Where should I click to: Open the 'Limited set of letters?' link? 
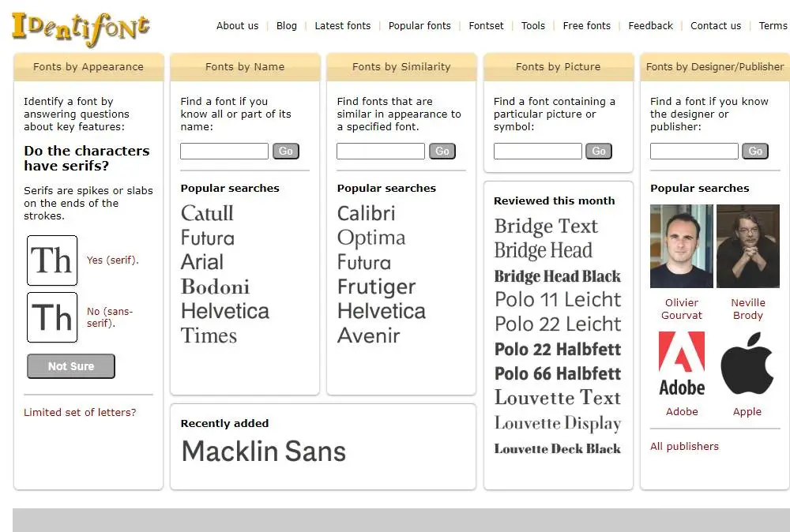tap(80, 412)
